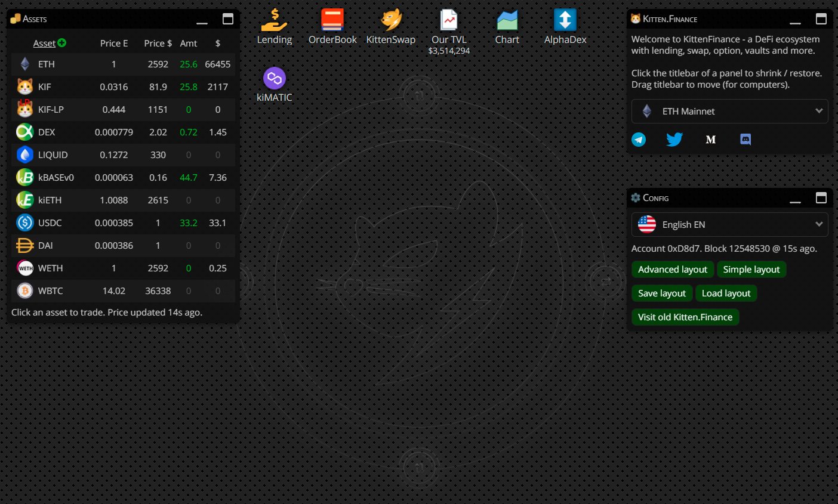Click the 66455 dollar value for ETH
838x504 pixels.
(x=218, y=64)
